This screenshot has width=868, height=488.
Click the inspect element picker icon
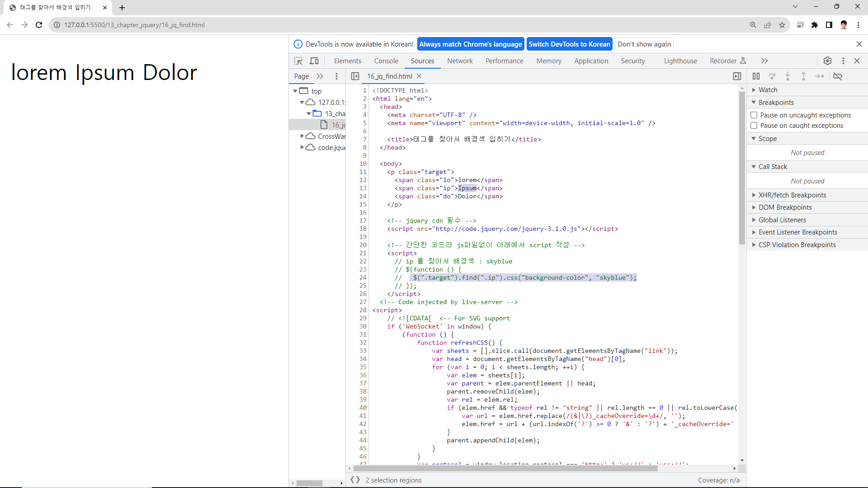point(298,61)
